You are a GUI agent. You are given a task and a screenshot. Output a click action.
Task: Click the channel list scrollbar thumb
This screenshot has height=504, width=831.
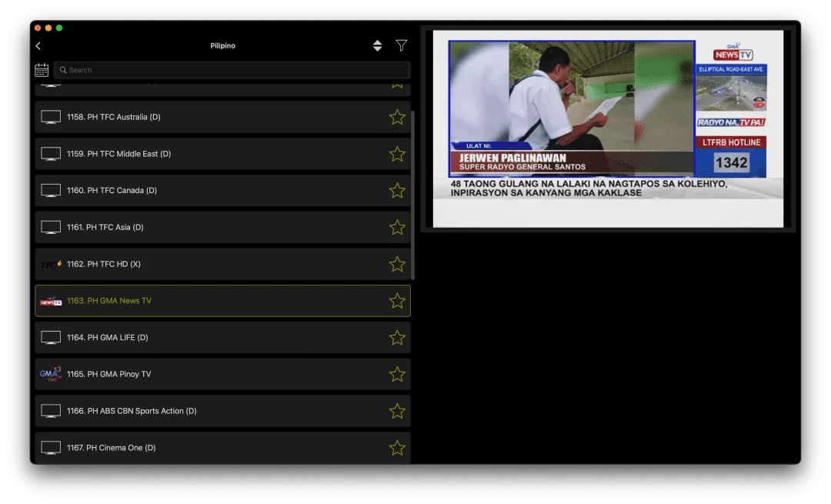413,195
